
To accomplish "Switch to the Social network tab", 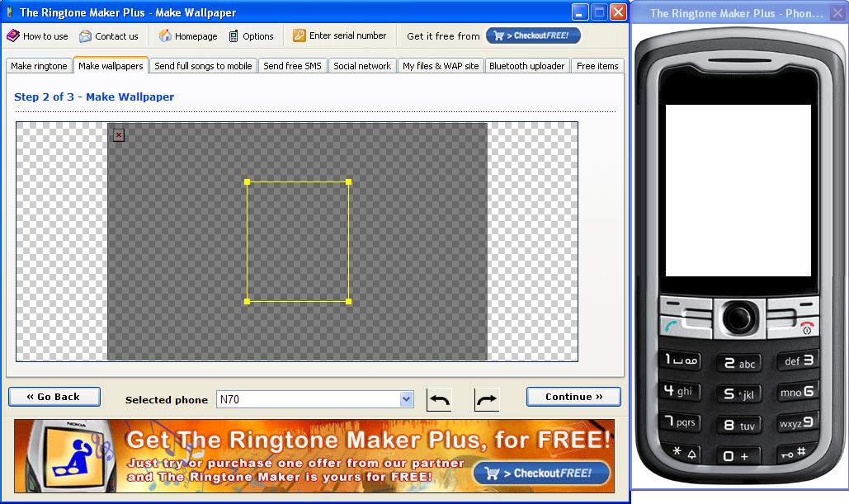I will [362, 66].
